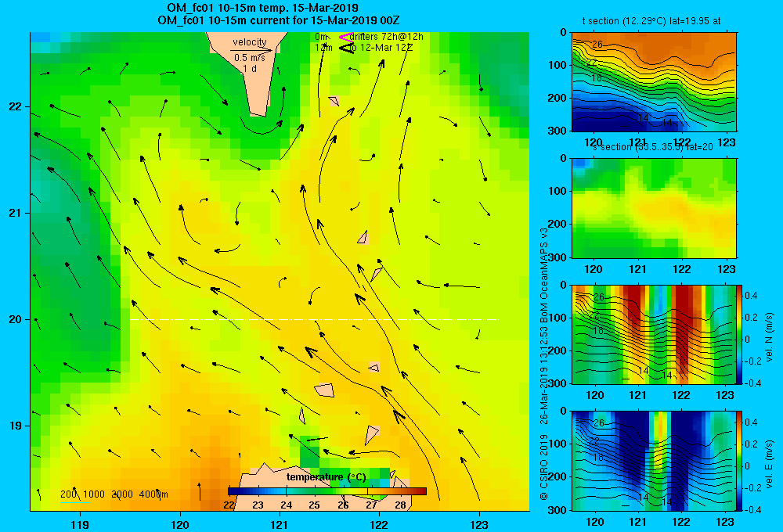Viewport: 783px width, 532px height.
Task: Click the '4000m' bathymetry legend label
Action: (153, 494)
